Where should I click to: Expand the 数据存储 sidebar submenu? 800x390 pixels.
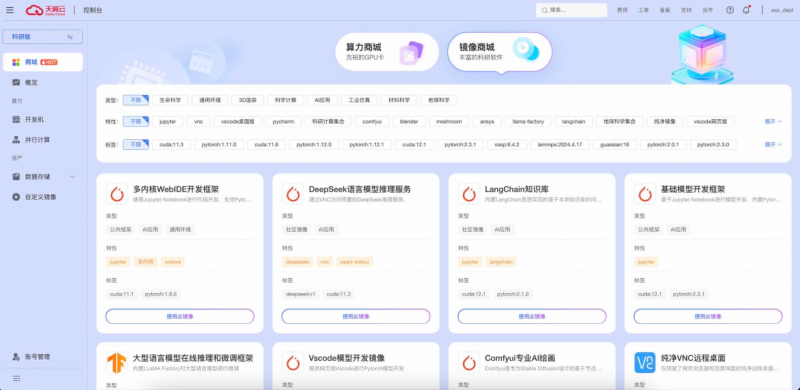[72, 177]
